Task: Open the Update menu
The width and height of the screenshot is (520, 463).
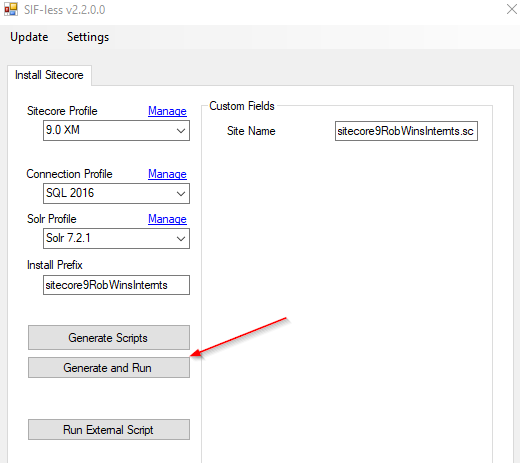Action: tap(29, 37)
